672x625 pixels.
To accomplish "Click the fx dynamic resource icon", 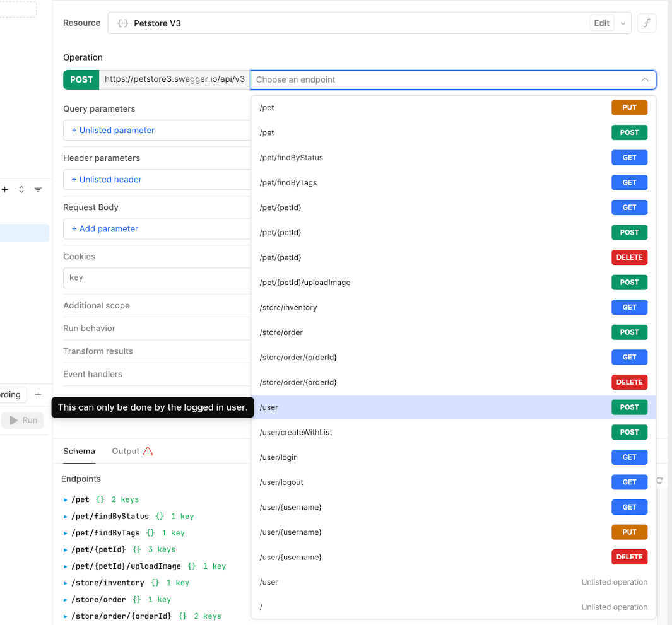I will 647,23.
